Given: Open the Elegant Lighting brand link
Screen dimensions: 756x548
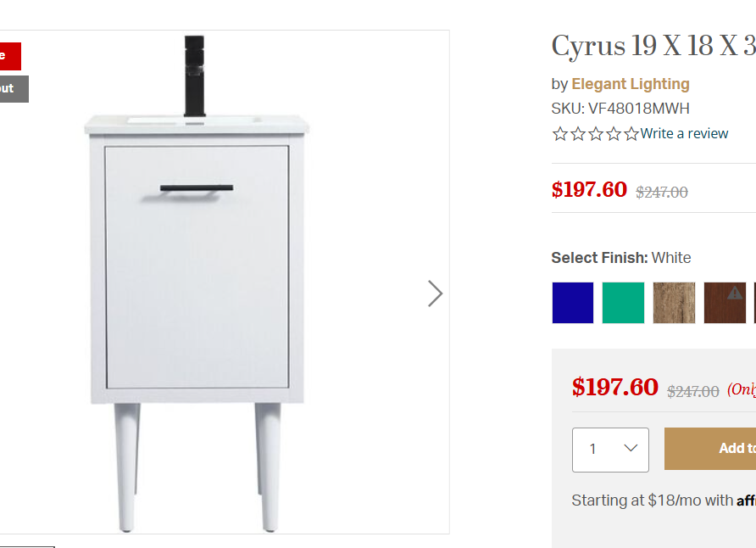Looking at the screenshot, I should [x=631, y=84].
